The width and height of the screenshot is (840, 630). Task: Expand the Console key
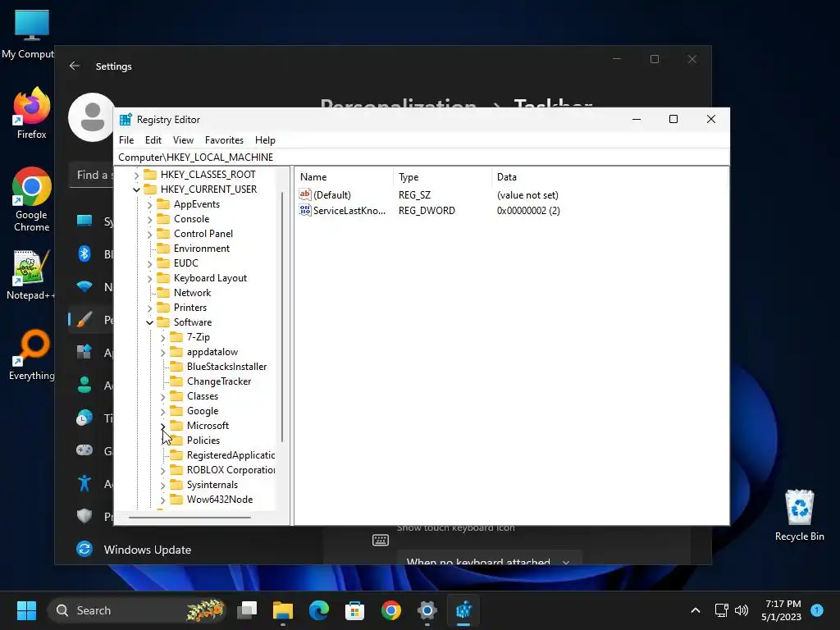(x=149, y=220)
